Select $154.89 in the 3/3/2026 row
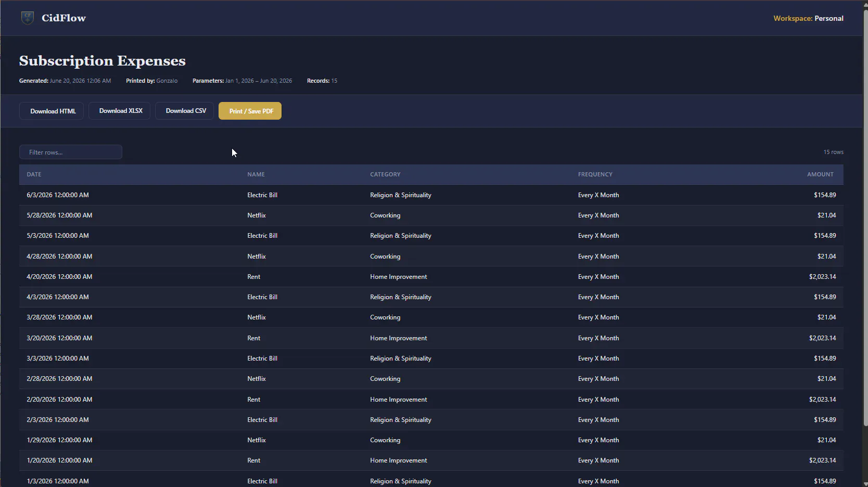This screenshot has height=487, width=868. coord(825,358)
